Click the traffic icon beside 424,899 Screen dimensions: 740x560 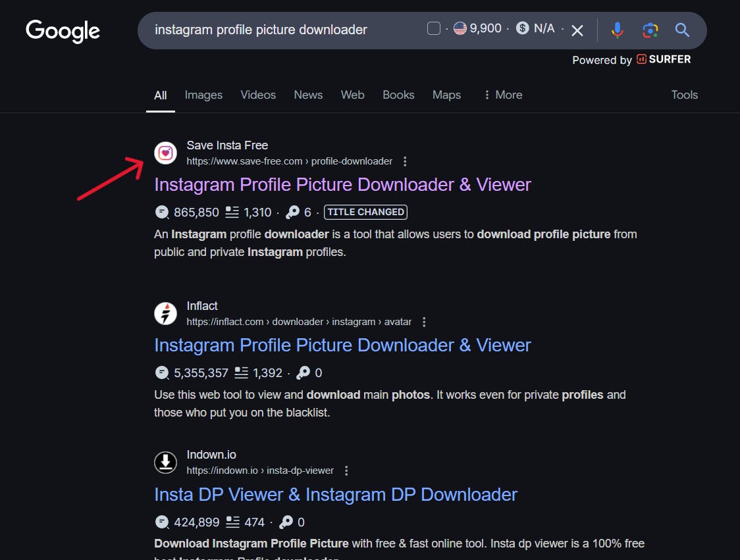coord(162,522)
